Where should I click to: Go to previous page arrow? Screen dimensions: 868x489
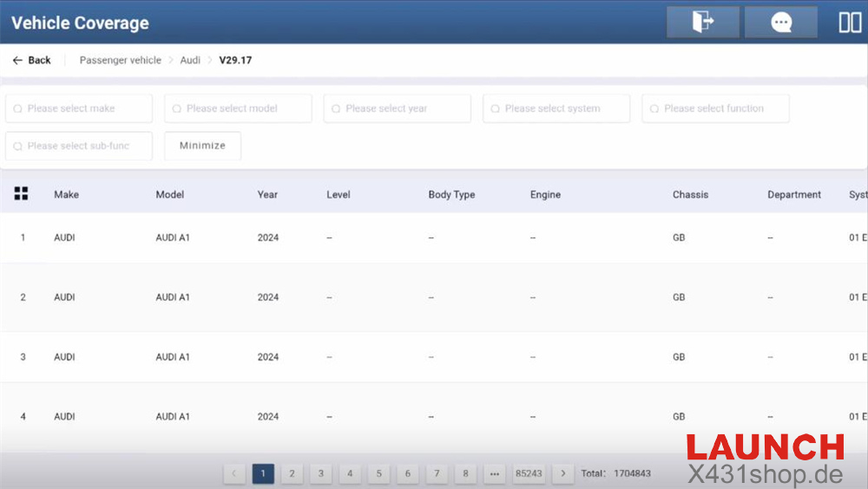click(234, 473)
